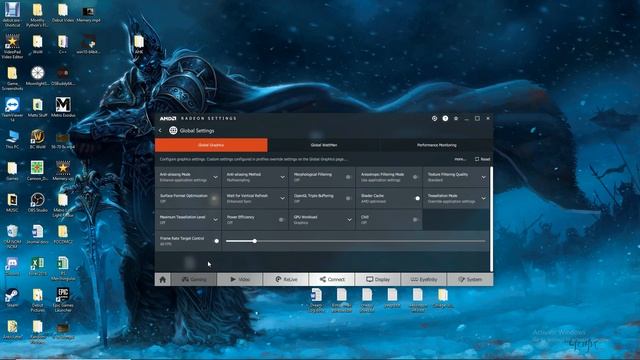The height and width of the screenshot is (360, 640).
Task: Click the settings panel vertical scrollbar
Action: [491, 219]
